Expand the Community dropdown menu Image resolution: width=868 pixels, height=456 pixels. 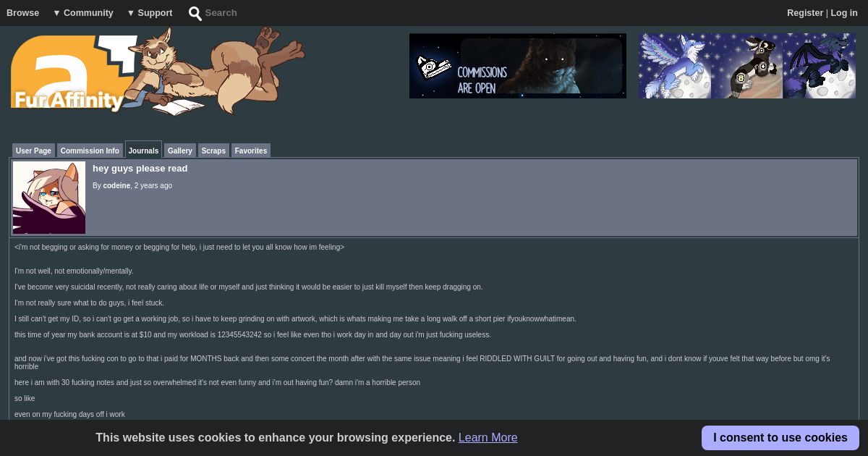click(83, 13)
